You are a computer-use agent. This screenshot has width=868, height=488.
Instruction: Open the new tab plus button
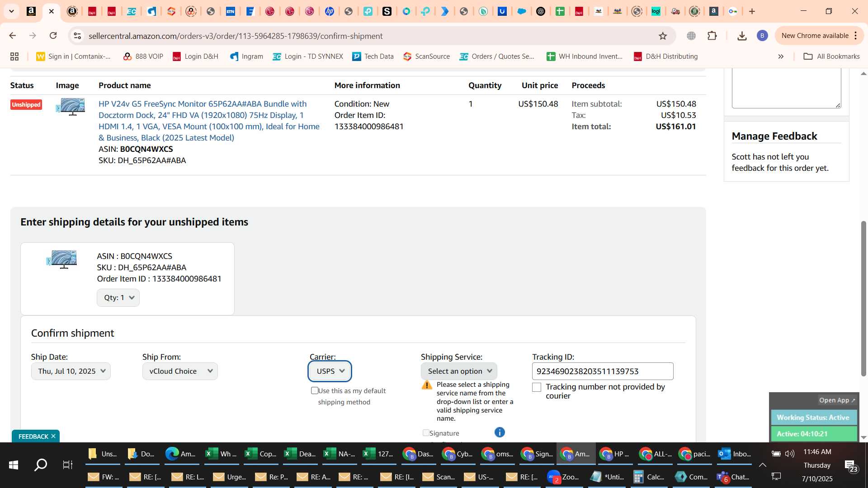(x=752, y=11)
